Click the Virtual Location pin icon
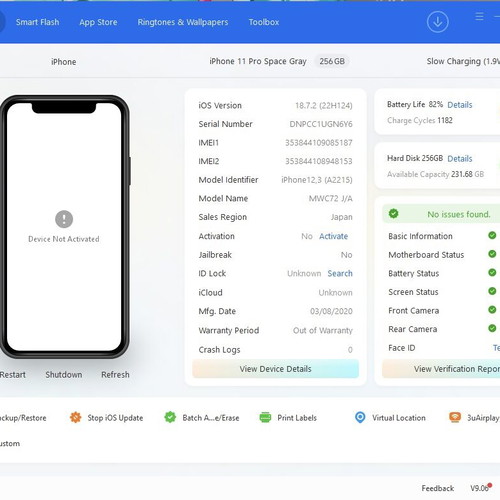This screenshot has height=500, width=500. 360,417
